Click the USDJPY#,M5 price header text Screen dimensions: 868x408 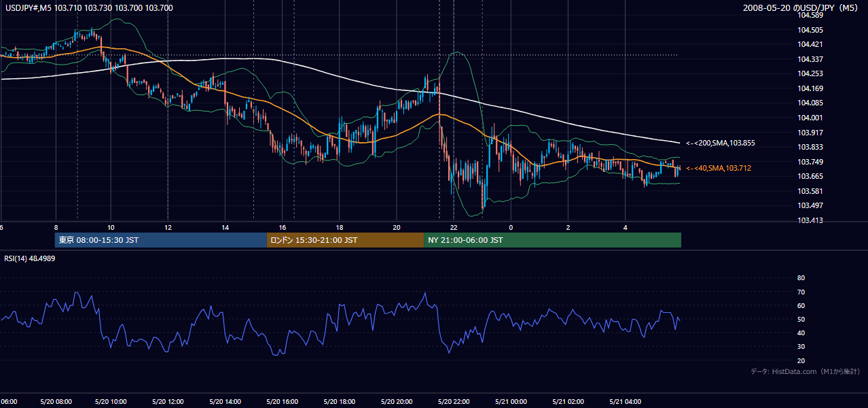pyautogui.click(x=88, y=8)
